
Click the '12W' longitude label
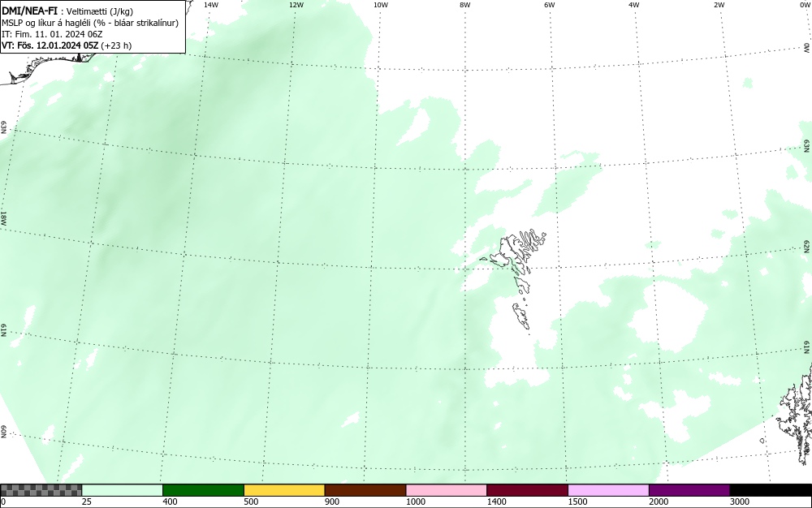(x=296, y=5)
